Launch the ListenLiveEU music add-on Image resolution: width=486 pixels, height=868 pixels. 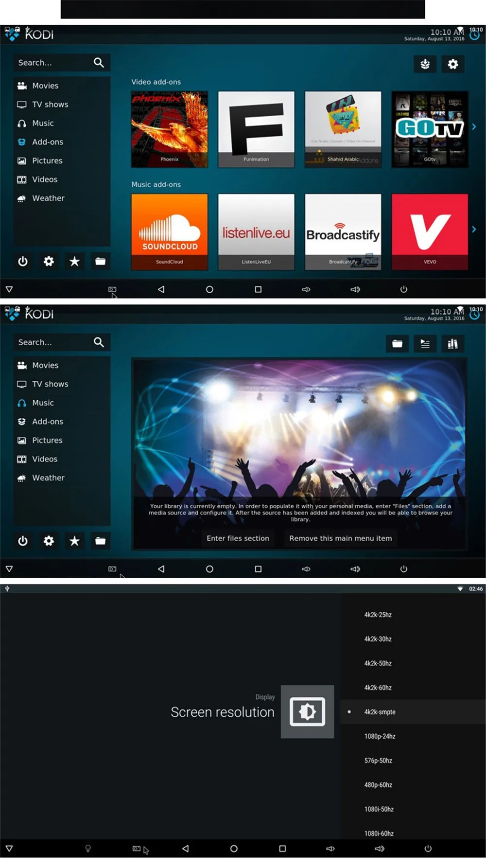(256, 232)
